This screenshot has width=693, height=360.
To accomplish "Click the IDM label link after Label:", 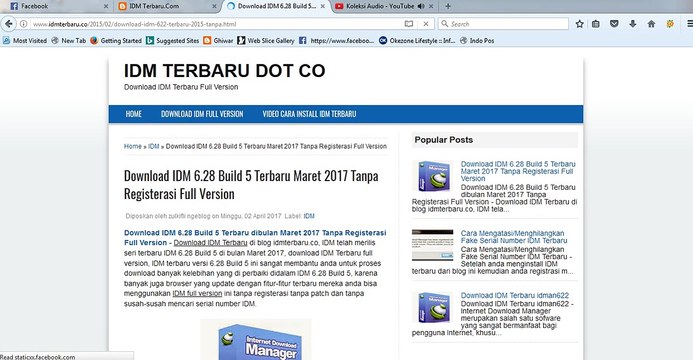I will click(x=309, y=216).
